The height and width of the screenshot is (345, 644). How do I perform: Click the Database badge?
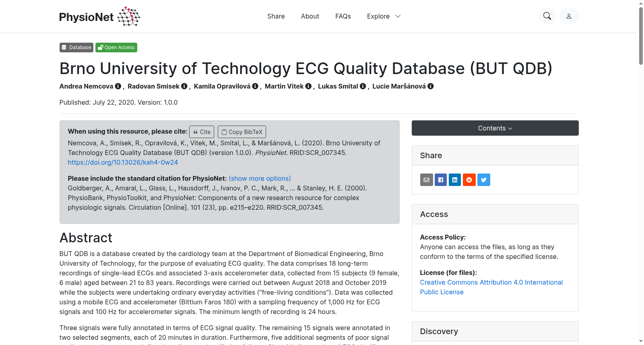76,48
